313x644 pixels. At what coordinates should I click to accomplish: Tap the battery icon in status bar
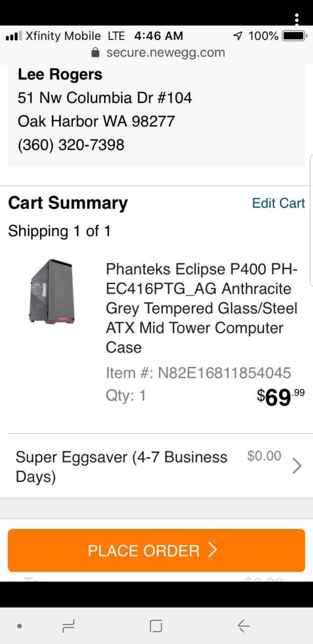295,36
